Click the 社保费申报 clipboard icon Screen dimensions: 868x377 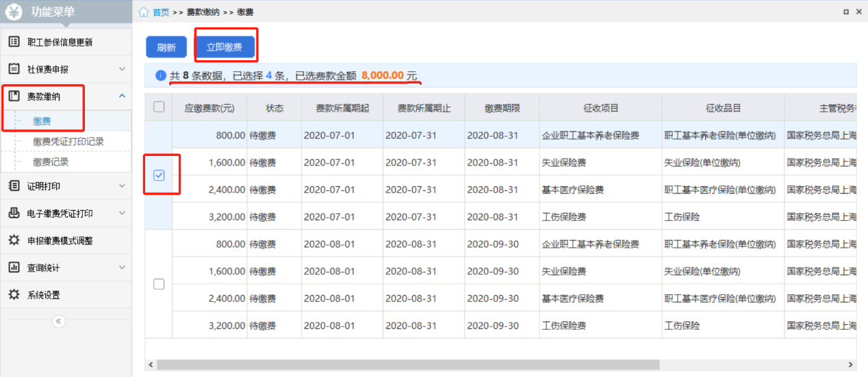click(14, 69)
